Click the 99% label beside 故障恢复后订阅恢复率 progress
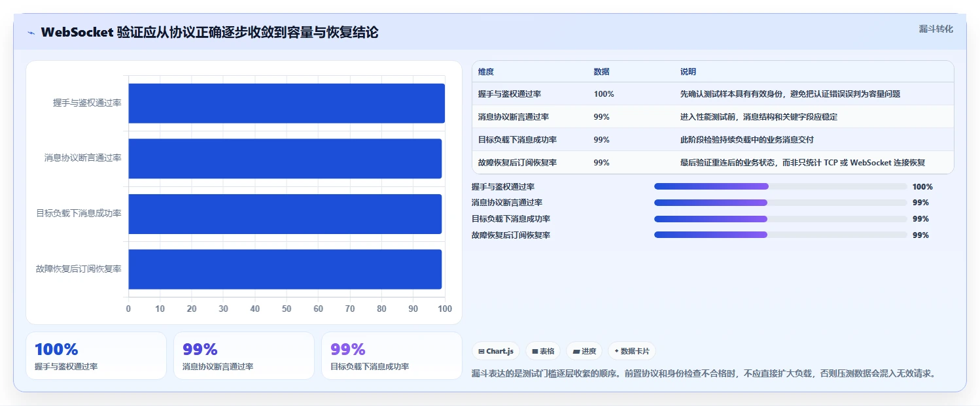The height and width of the screenshot is (406, 980). point(920,235)
